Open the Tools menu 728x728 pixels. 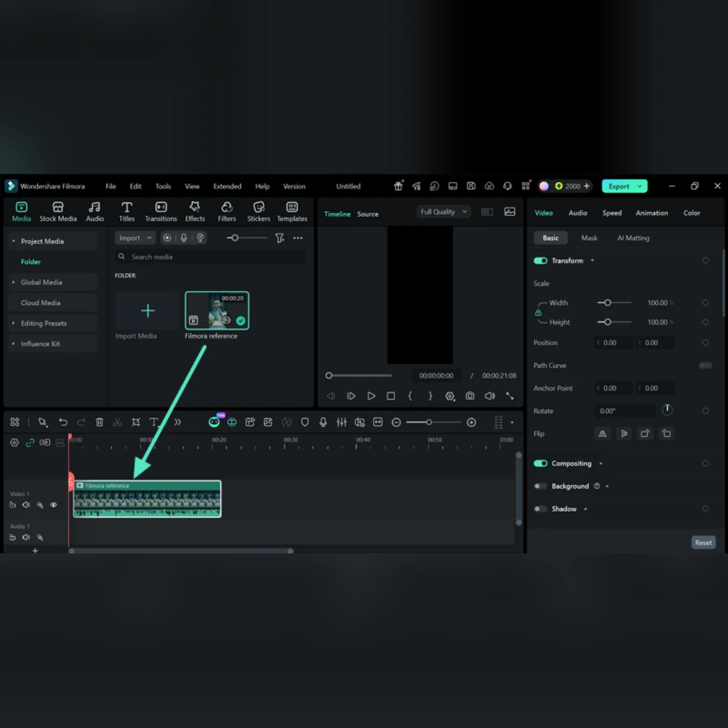click(x=163, y=186)
